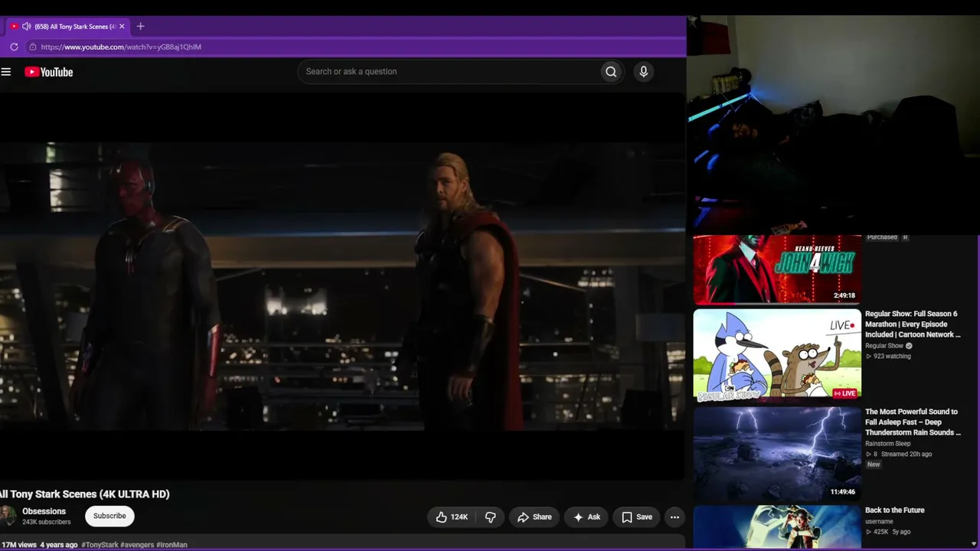Click the video title All Tony Stark Scenes

[84, 494]
